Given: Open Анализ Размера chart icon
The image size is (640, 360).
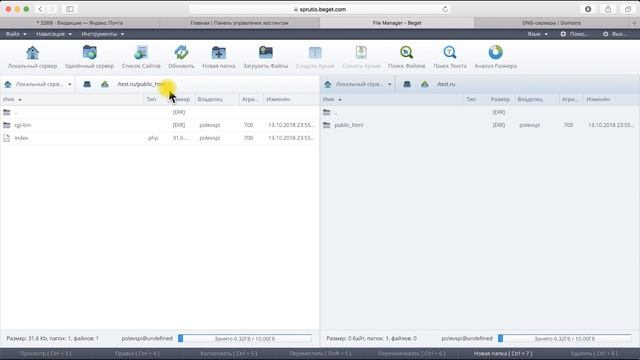Looking at the screenshot, I should tap(496, 53).
